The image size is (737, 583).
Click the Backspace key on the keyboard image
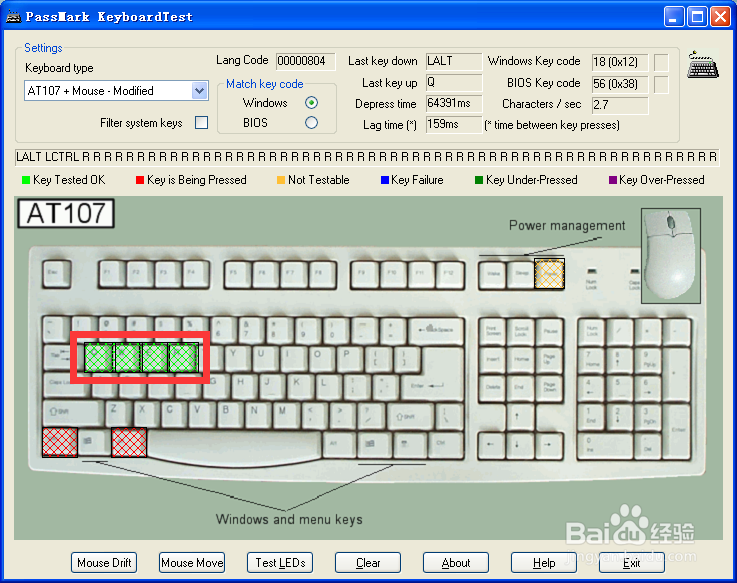point(436,330)
